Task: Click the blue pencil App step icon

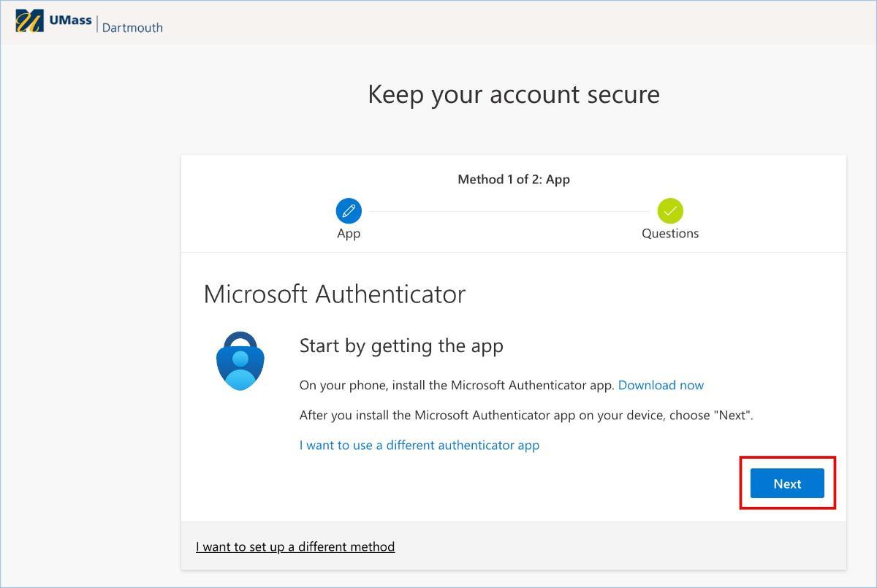Action: tap(349, 211)
